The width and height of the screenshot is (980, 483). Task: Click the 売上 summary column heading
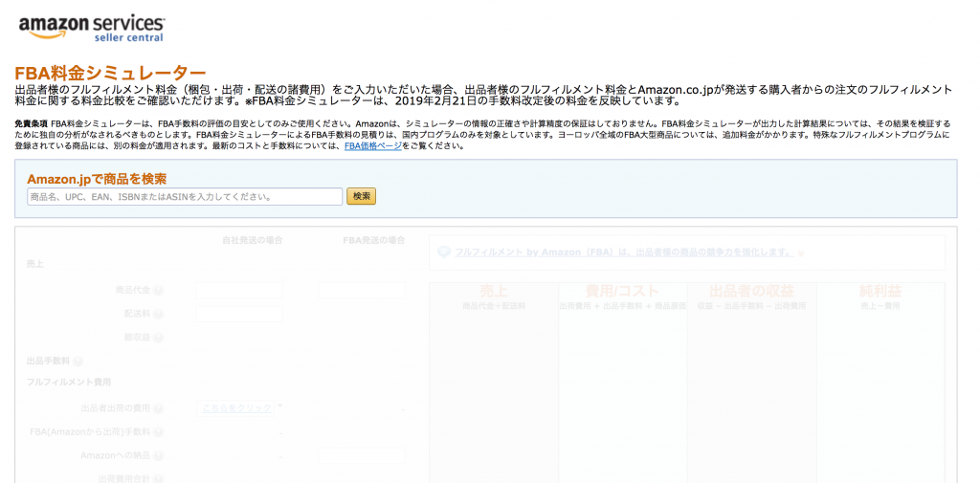click(494, 291)
